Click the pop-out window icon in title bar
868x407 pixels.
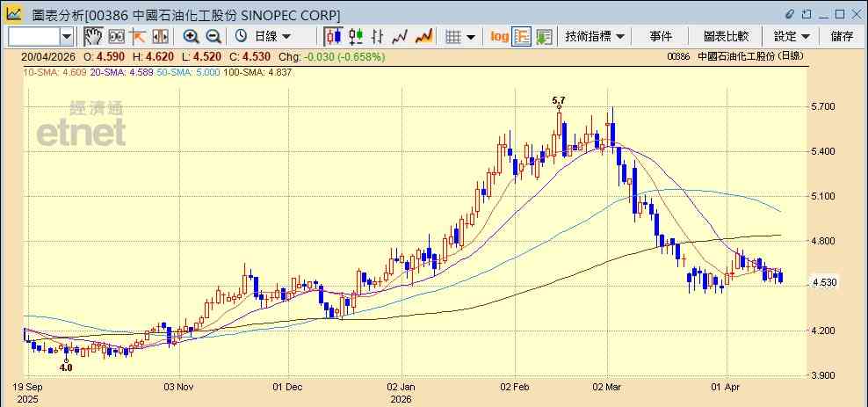(807, 14)
